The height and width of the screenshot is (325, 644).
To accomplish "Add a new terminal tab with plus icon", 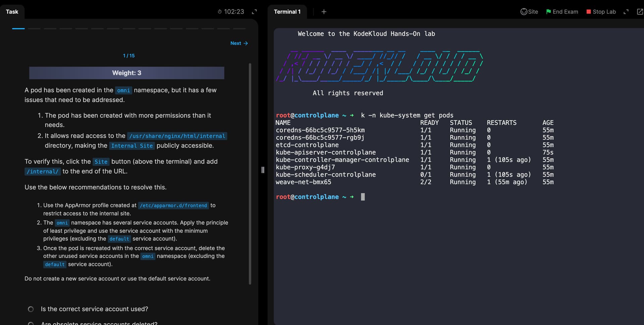I will 324,12.
